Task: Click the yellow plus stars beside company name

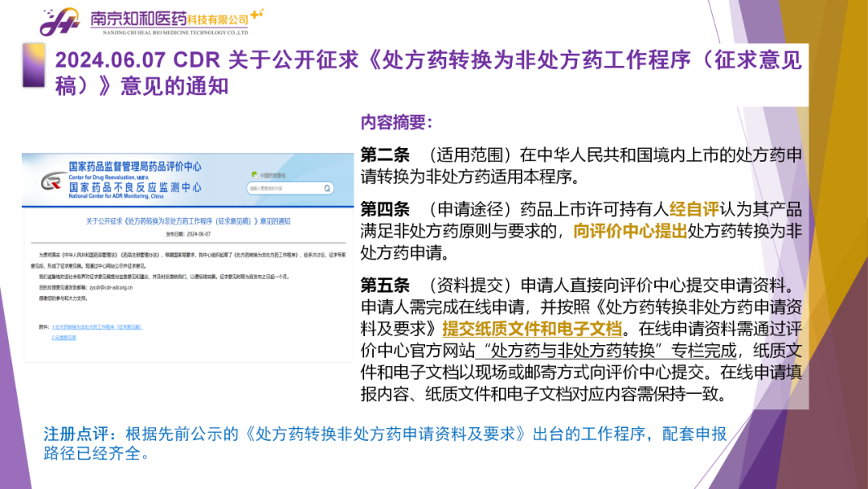Action: pyautogui.click(x=257, y=14)
